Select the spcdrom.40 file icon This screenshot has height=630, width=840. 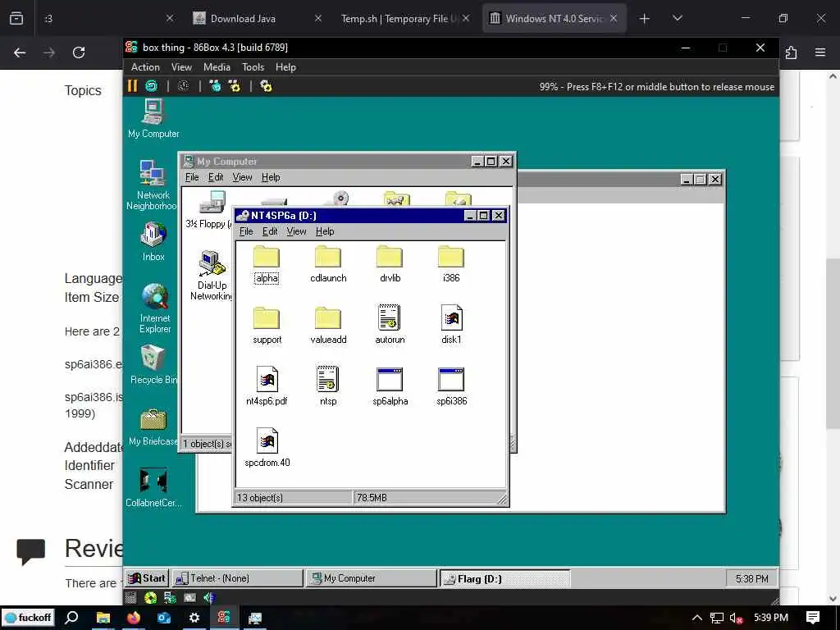(267, 448)
